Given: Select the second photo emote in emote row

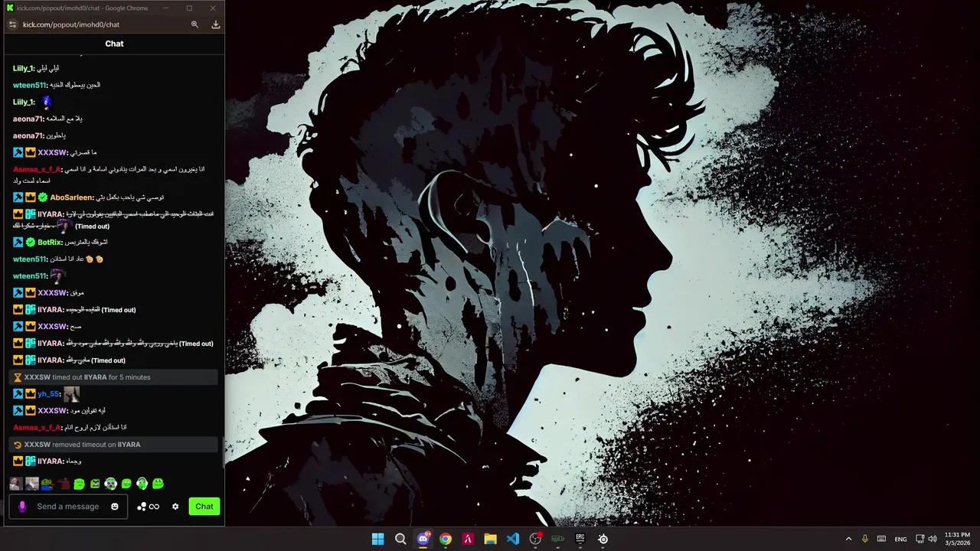Looking at the screenshot, I should (x=31, y=484).
